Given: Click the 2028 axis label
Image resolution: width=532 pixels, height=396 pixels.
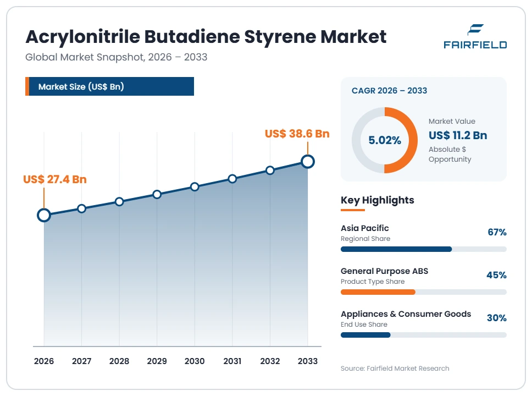Looking at the screenshot, I should pos(119,361).
